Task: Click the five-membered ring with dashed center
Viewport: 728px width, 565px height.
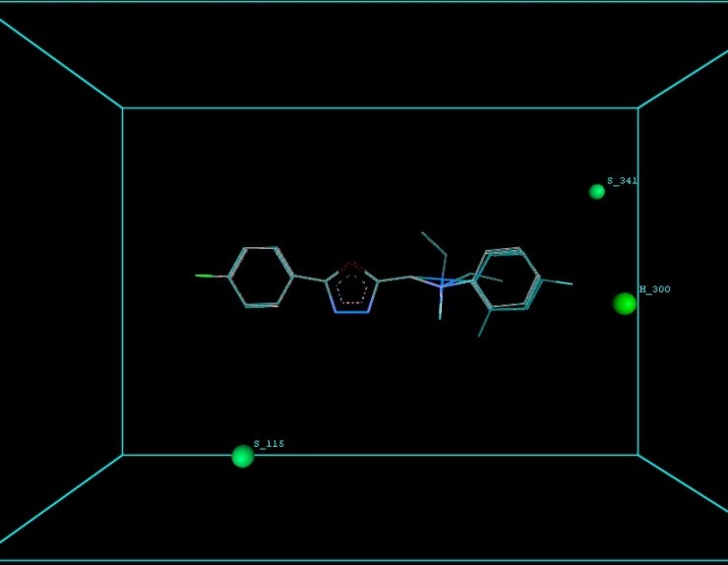Action: pos(352,288)
